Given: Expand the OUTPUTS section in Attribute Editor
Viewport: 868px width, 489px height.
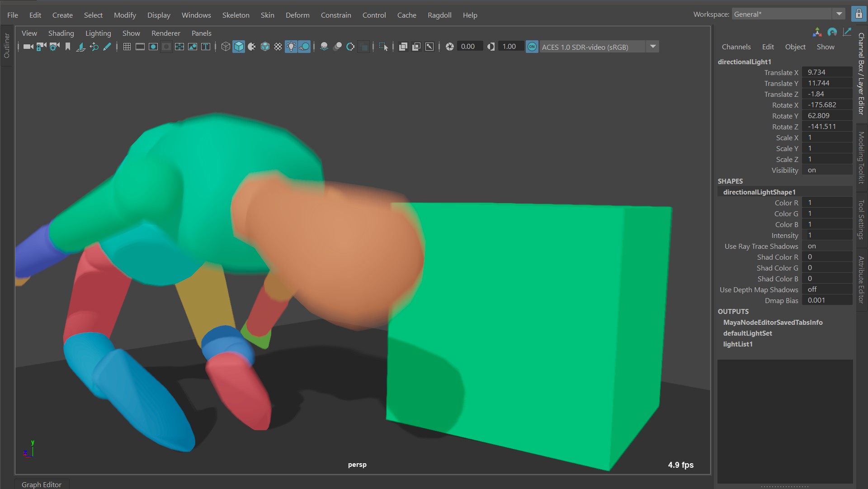Looking at the screenshot, I should coord(733,311).
